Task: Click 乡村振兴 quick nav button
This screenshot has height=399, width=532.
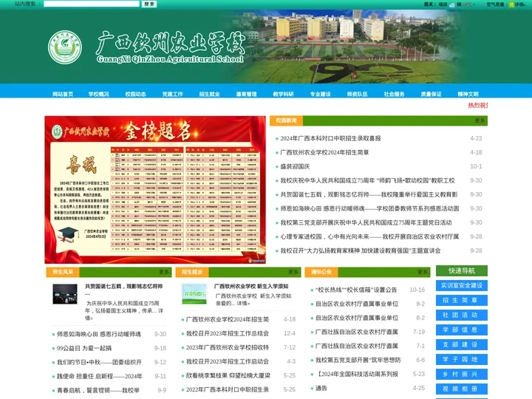Action: coord(461,374)
